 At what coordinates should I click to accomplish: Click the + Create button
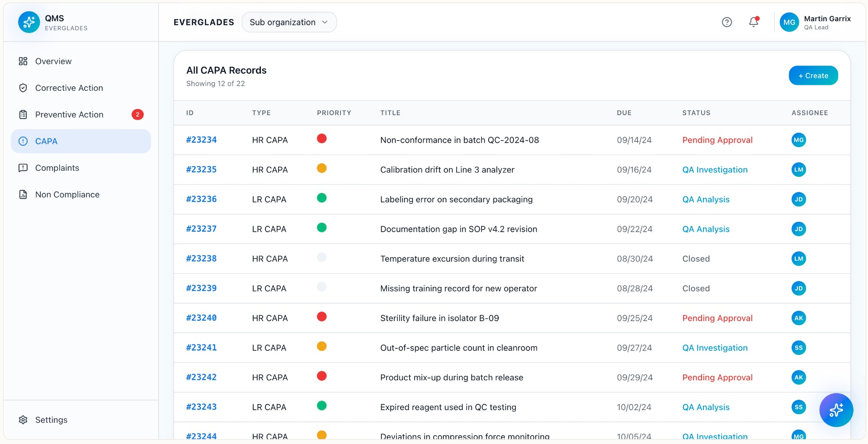click(x=813, y=75)
